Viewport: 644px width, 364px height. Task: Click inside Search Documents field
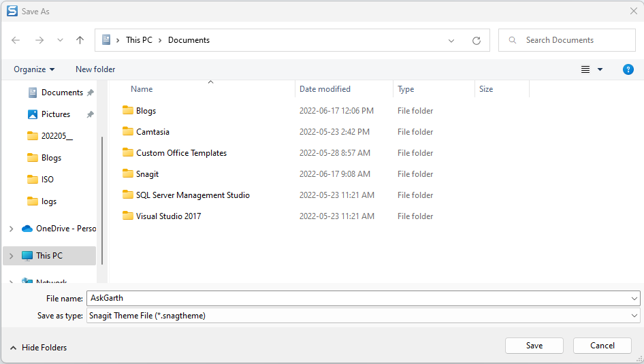567,40
